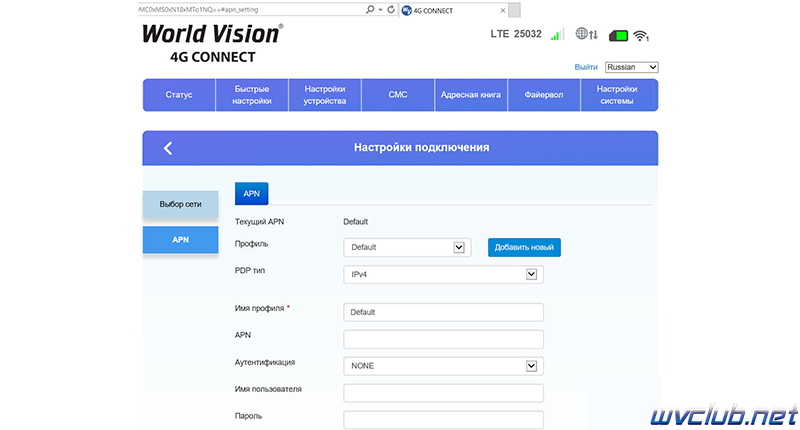Click the APN tab above the form
The image size is (800, 430).
tap(252, 193)
